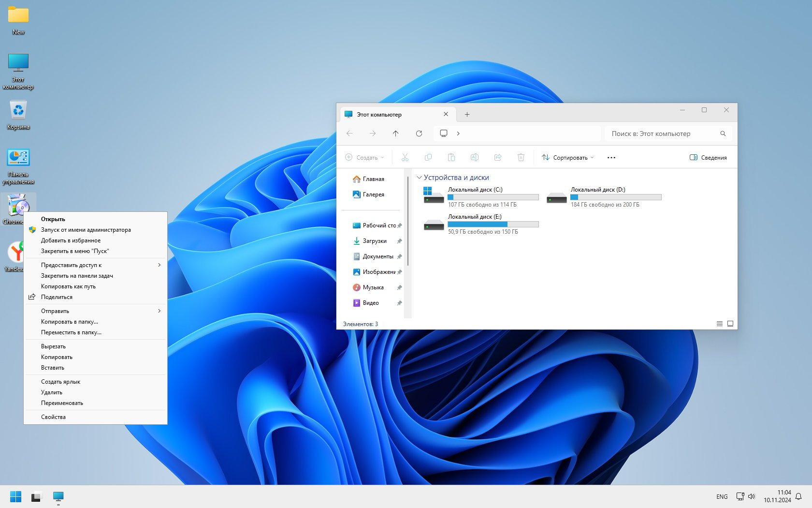
Task: Collapse the Устройства и диски group
Action: 419,178
